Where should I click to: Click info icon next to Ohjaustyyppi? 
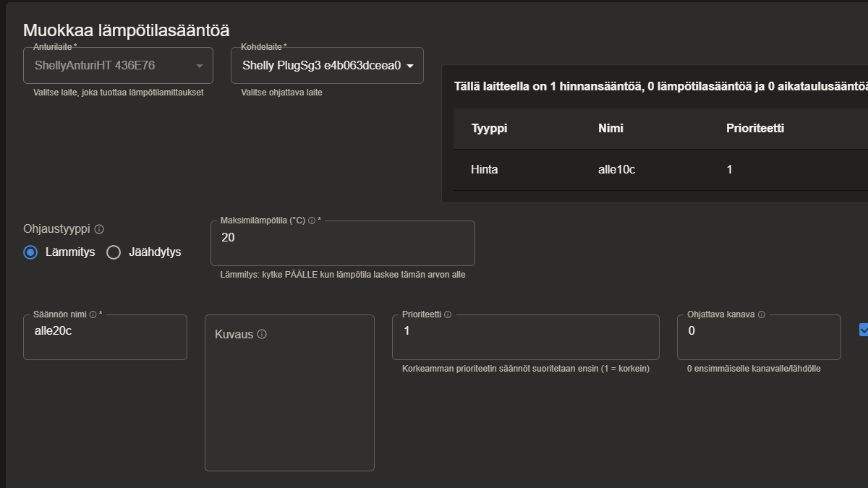click(99, 229)
